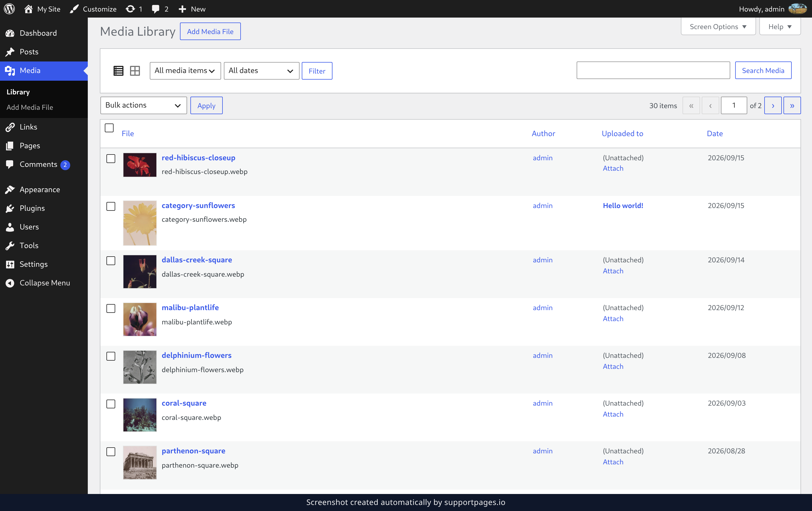The image size is (812, 511).
Task: Click the Filter button
Action: coord(317,71)
